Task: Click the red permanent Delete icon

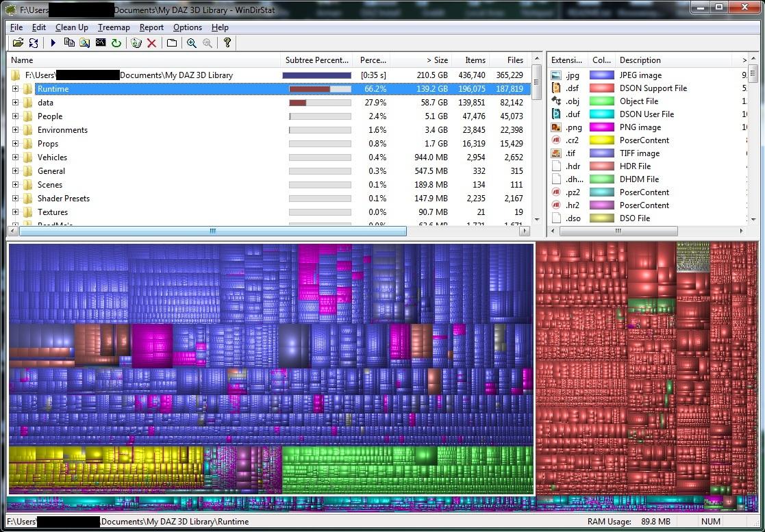Action: click(x=151, y=42)
